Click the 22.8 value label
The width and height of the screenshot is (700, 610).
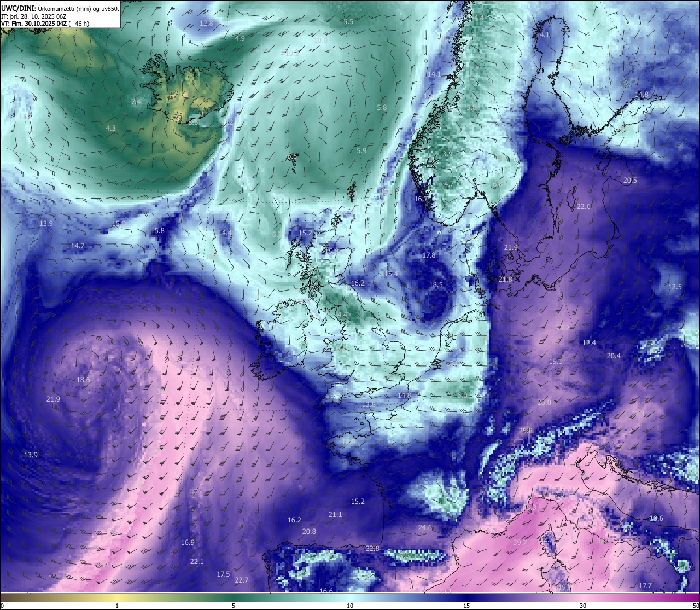click(x=372, y=549)
